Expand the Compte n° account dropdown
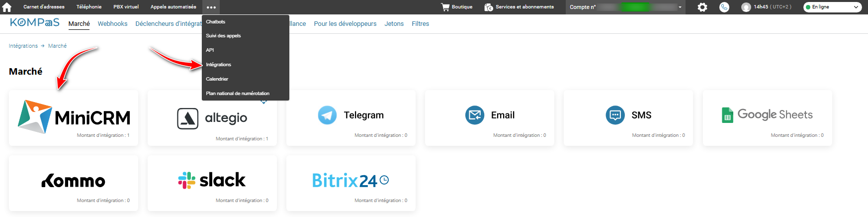The height and width of the screenshot is (217, 868). coord(625,7)
